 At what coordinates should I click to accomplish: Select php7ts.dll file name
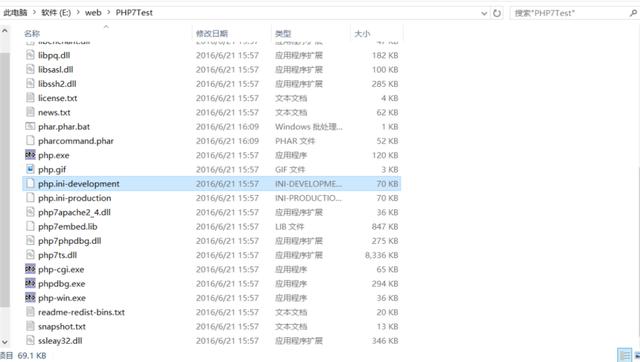point(58,255)
